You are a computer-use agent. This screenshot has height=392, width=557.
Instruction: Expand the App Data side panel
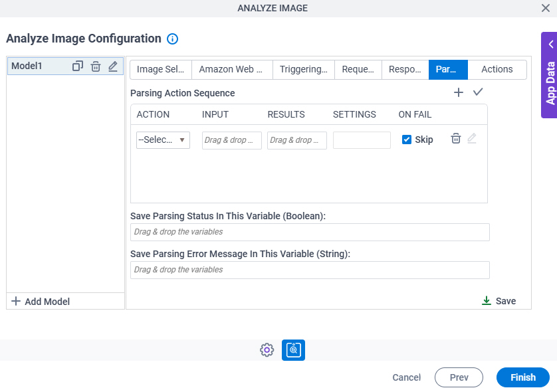click(x=550, y=75)
